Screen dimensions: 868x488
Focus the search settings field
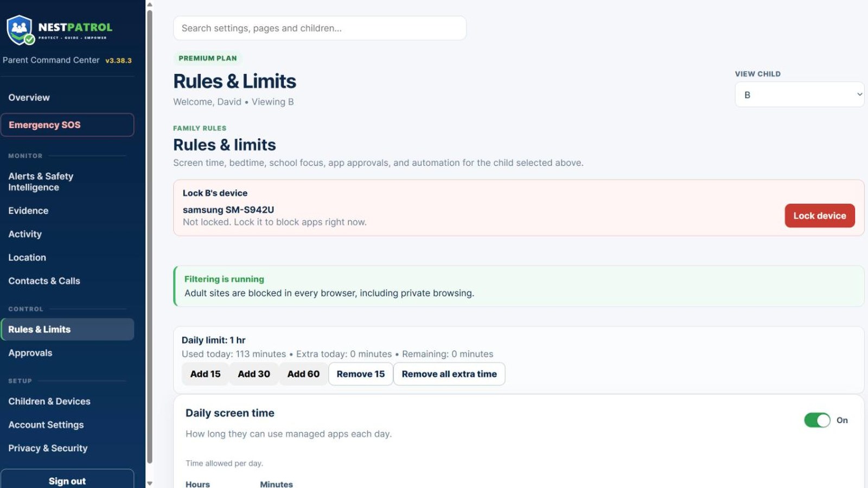[320, 28]
